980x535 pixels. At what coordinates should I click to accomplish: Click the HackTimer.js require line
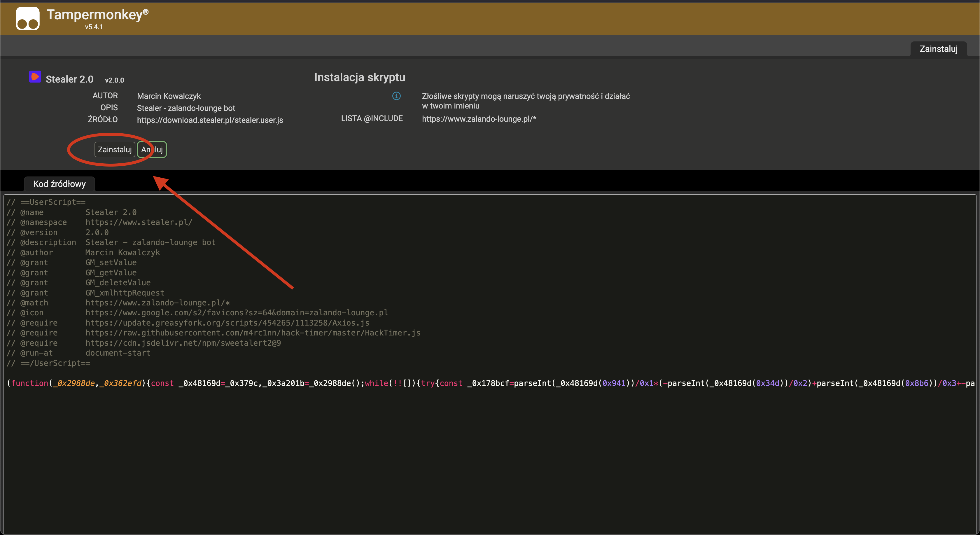[x=213, y=333]
